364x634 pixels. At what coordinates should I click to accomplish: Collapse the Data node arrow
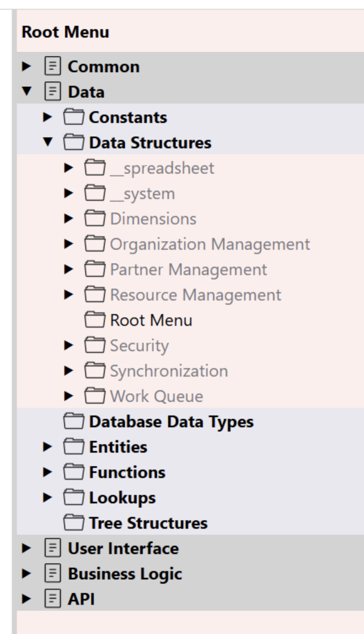(x=27, y=91)
